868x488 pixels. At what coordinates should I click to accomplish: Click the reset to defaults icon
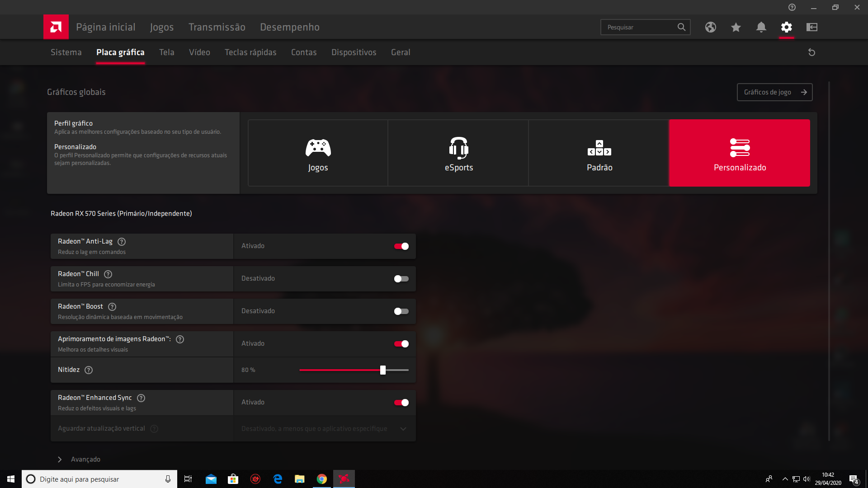tap(811, 52)
